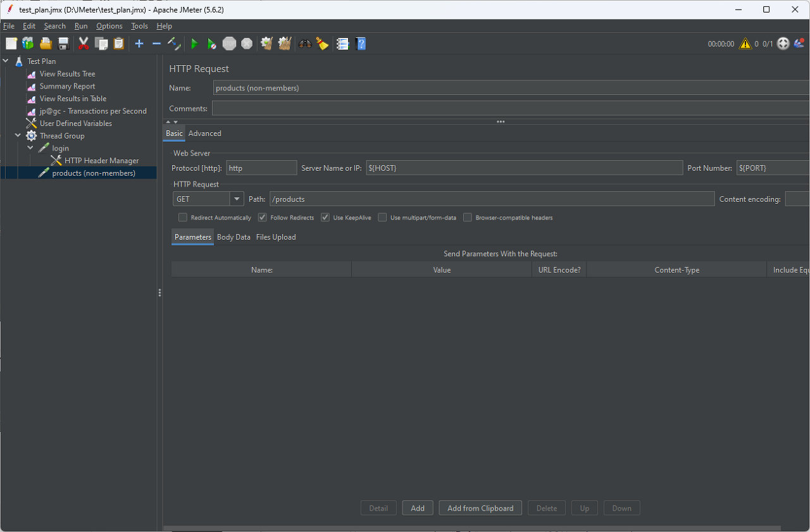Clear results with single broom gear icon
810x532 pixels.
(x=266, y=44)
